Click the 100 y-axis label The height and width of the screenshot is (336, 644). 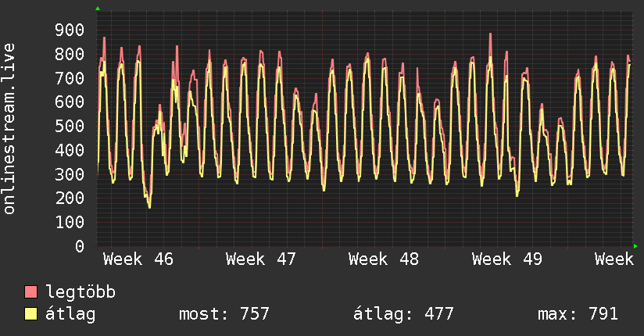[70, 222]
